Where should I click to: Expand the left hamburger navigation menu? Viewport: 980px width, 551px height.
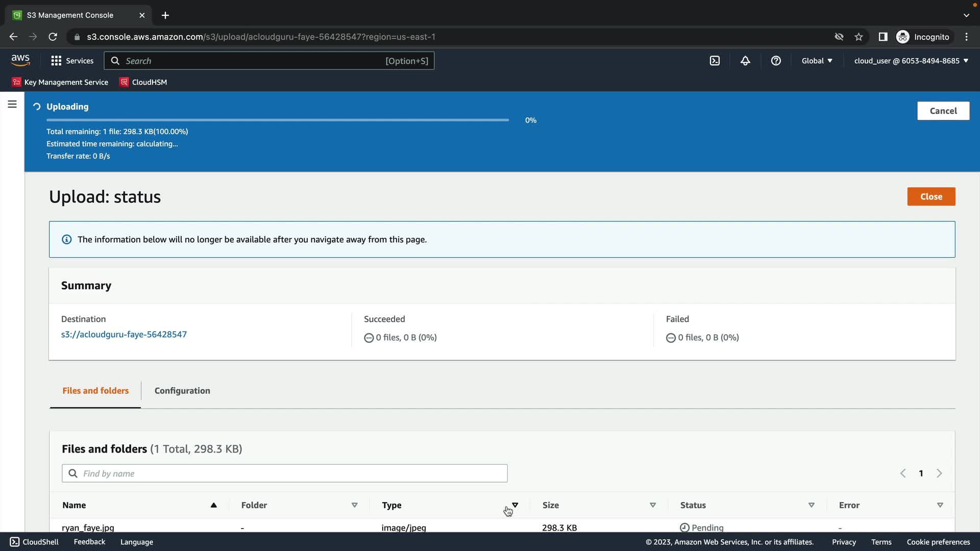pyautogui.click(x=12, y=105)
